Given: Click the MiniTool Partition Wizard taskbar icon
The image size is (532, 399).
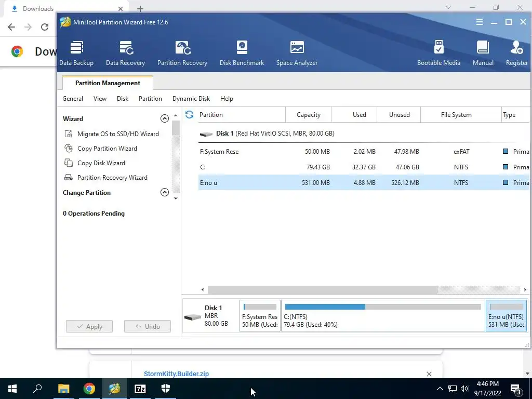Looking at the screenshot, I should [x=115, y=389].
